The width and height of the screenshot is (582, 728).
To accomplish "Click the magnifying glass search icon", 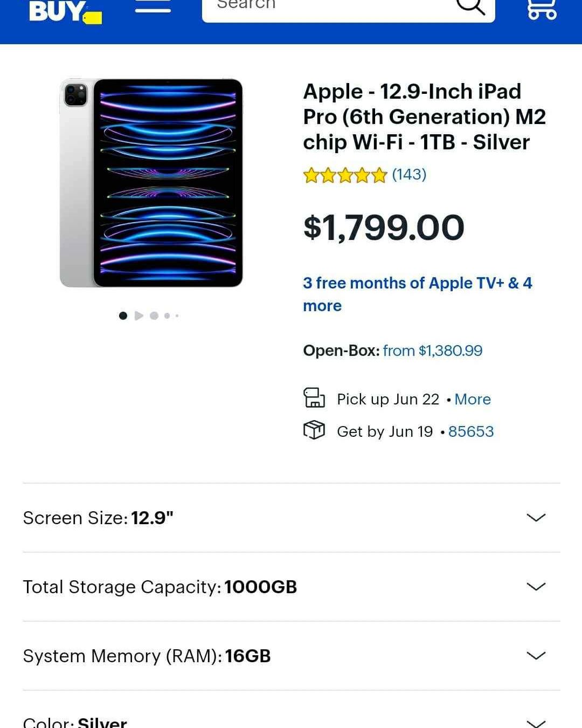I will pyautogui.click(x=470, y=6).
